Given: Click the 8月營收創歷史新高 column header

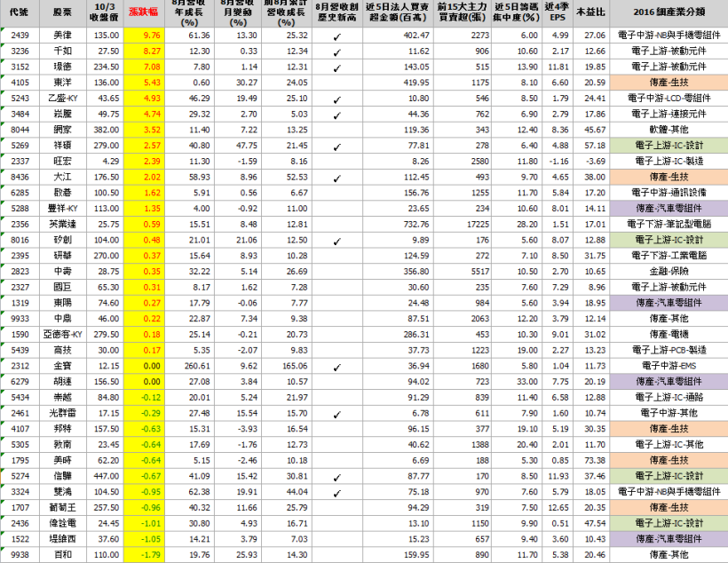Looking at the screenshot, I should click(x=337, y=12).
